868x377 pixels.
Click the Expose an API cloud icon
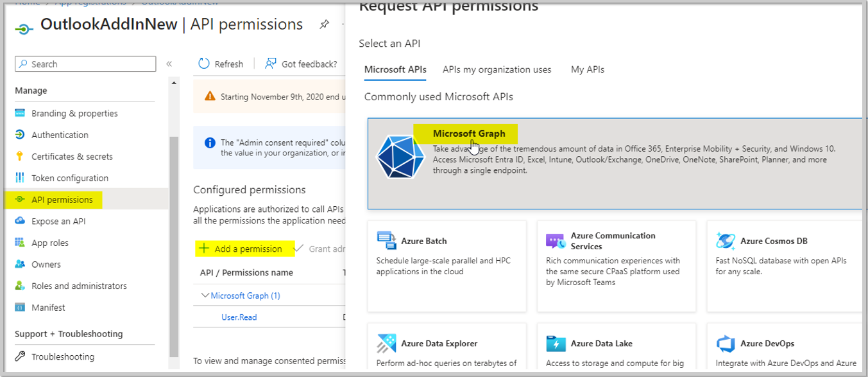20,221
